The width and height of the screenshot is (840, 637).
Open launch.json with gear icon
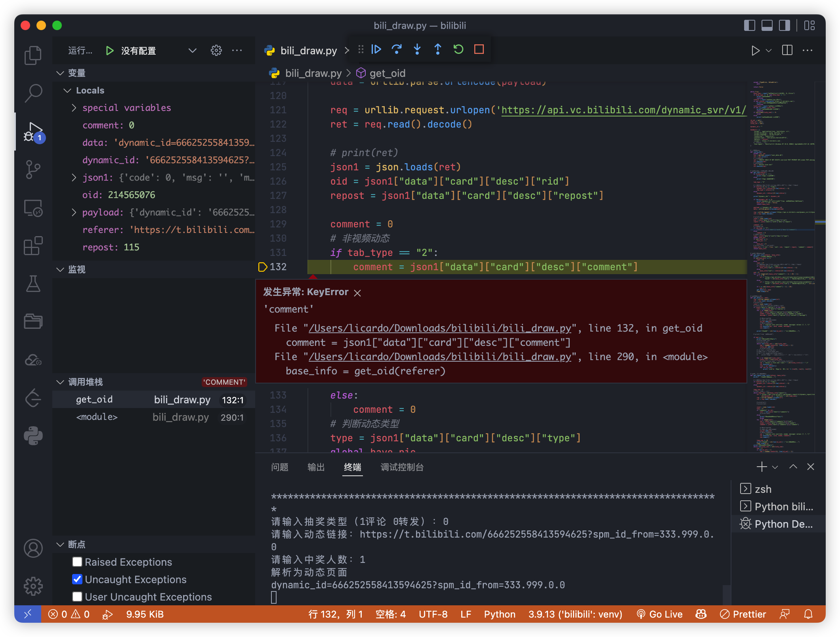(216, 50)
